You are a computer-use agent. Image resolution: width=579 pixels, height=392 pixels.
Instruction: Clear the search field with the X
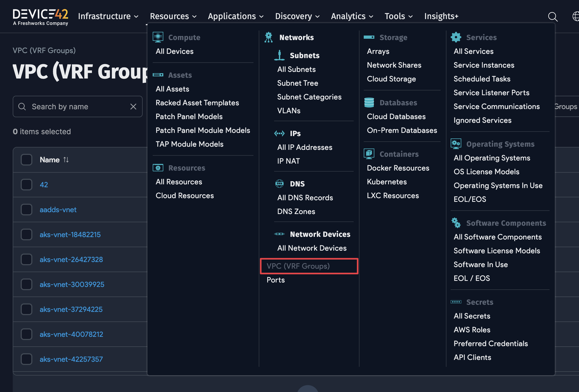click(133, 106)
